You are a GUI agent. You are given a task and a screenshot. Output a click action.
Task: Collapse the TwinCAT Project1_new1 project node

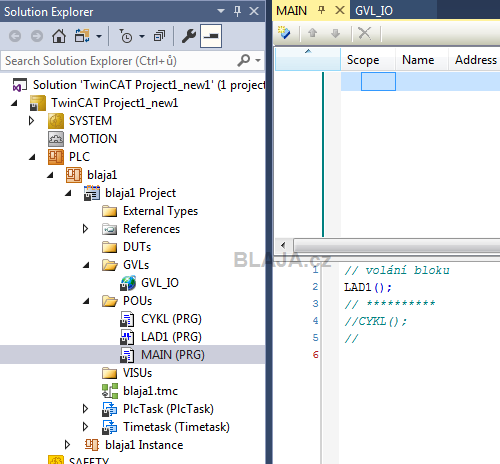[x=14, y=103]
